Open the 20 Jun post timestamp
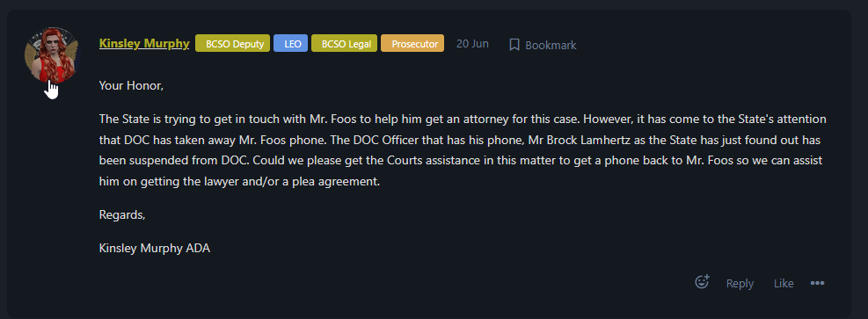The width and height of the screenshot is (868, 319). coord(472,44)
